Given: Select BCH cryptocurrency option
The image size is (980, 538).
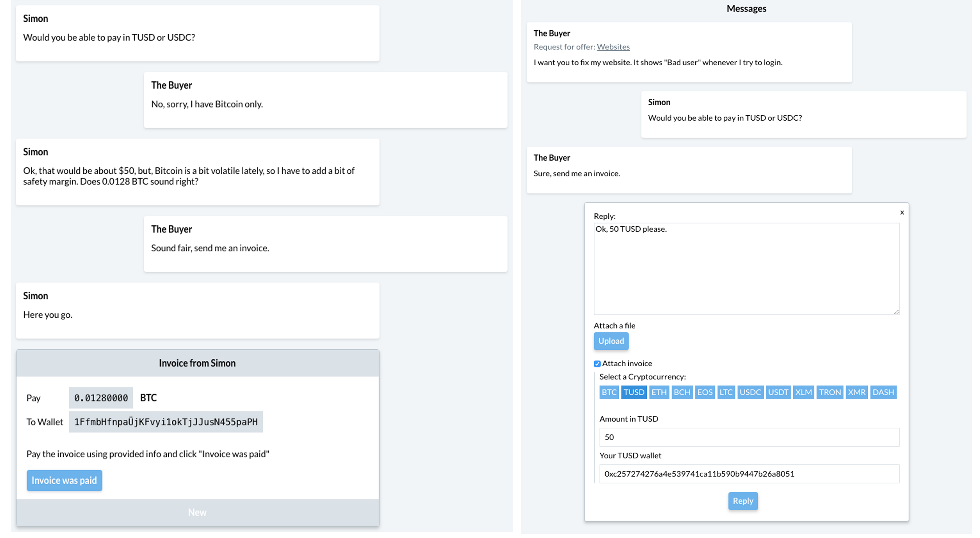Looking at the screenshot, I should click(682, 392).
